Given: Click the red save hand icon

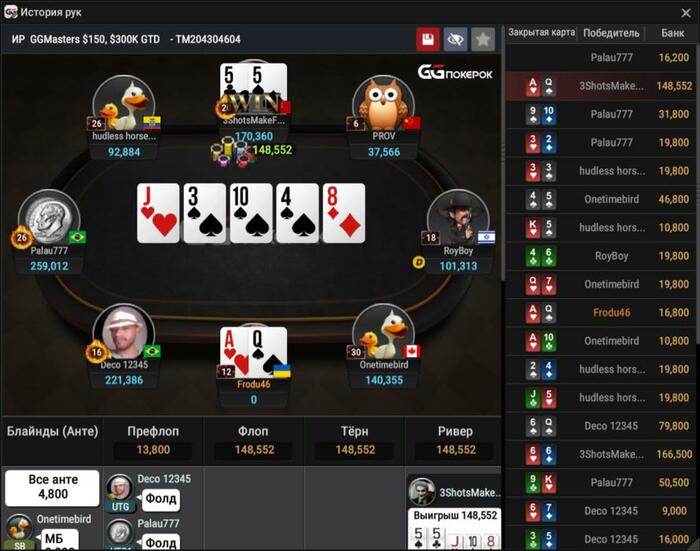Looking at the screenshot, I should (x=428, y=39).
